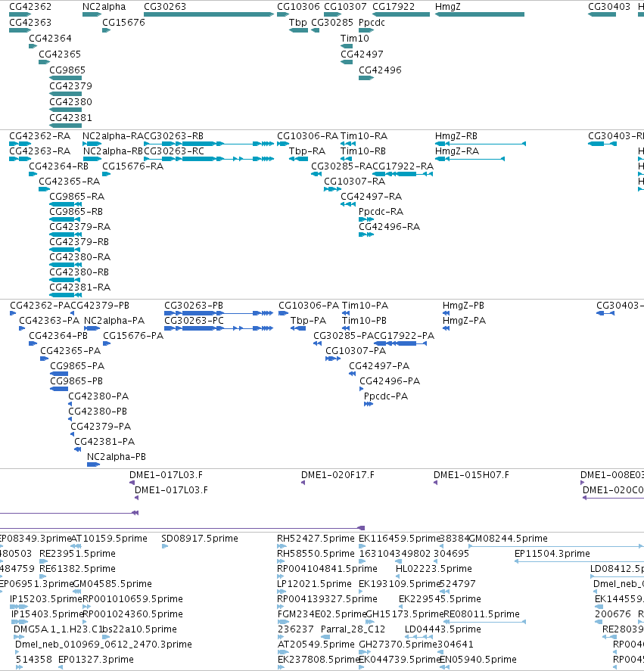Click EST label Parral_28_C12
This screenshot has width=644, height=671.
pos(353,629)
